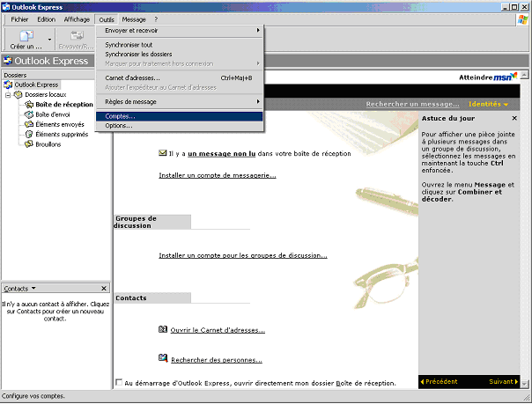Viewport: 532px width, 404px height.
Task: Show the Suivant tip
Action: 504,382
